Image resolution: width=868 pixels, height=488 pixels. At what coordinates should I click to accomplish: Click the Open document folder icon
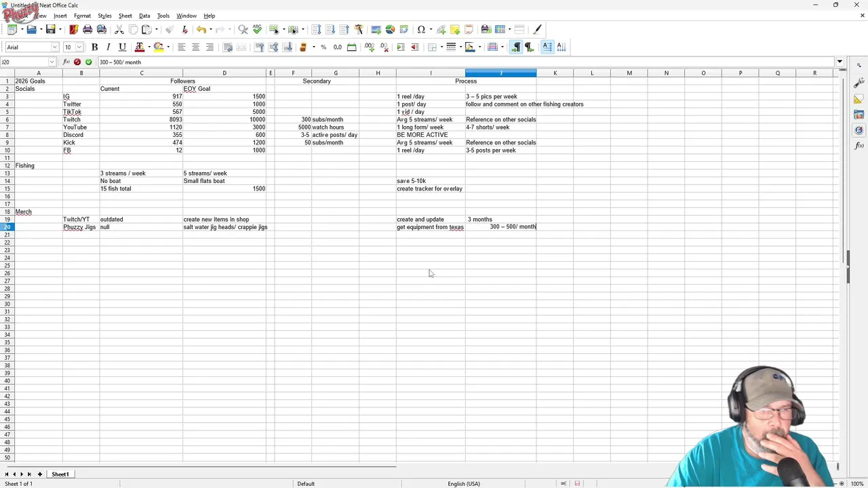31,29
